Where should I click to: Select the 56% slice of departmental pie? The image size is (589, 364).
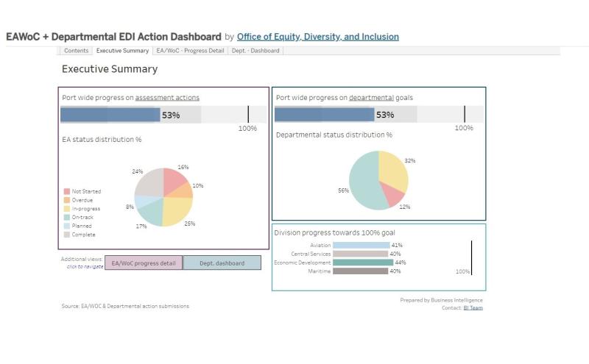[x=363, y=180]
